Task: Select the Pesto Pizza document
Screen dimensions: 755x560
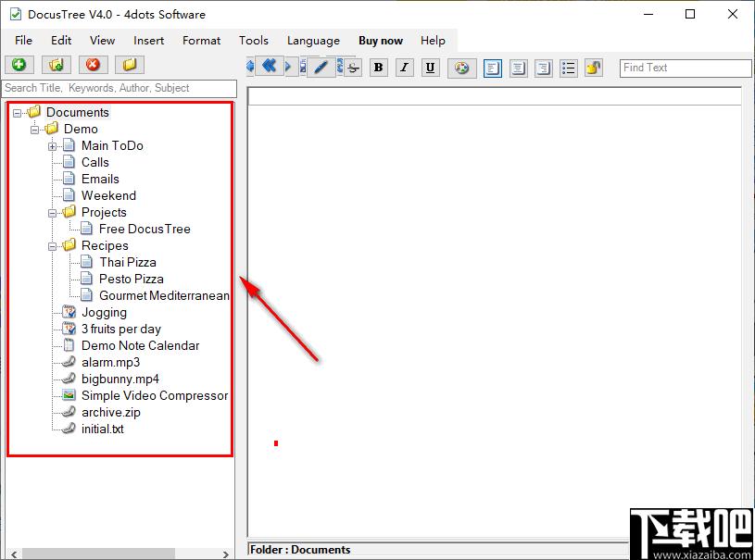Action: pos(131,279)
